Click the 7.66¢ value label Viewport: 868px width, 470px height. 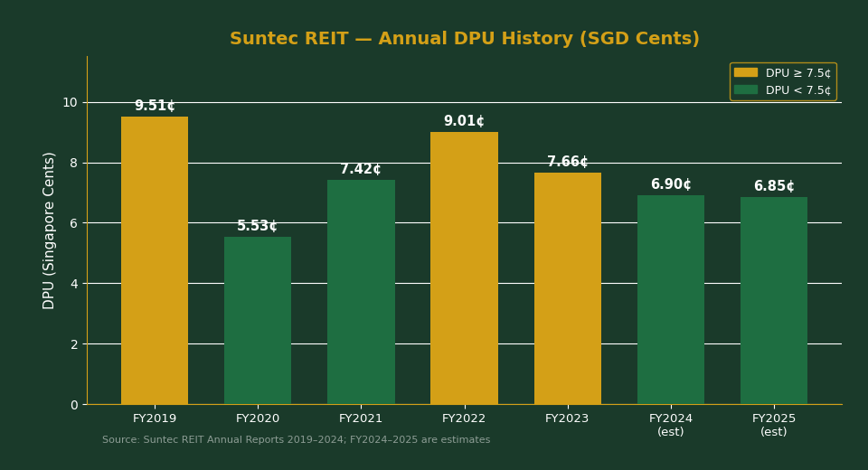coord(568,162)
